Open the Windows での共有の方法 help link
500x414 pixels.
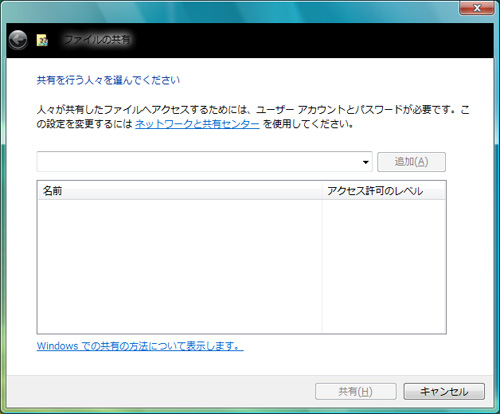coord(140,346)
